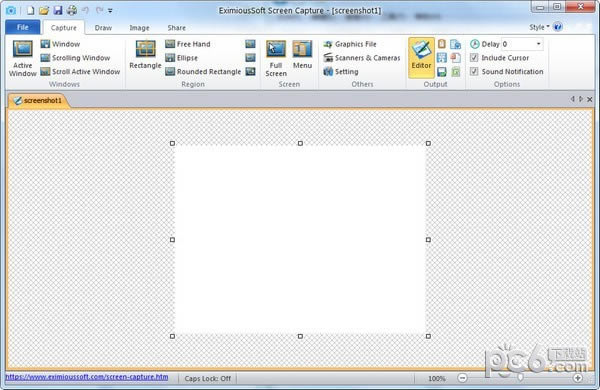Select the Capture ribbon tab
Screen dimensions: 600x390
click(64, 28)
